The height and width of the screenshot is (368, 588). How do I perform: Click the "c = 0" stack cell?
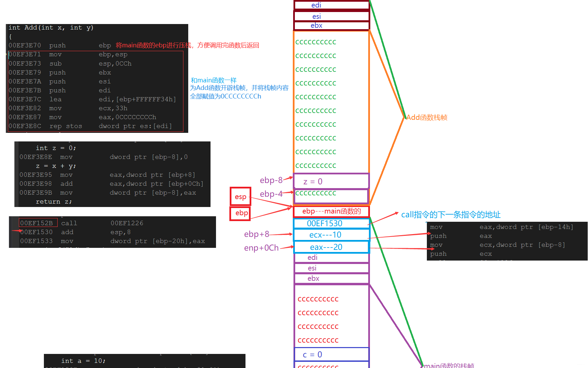tap(332, 354)
